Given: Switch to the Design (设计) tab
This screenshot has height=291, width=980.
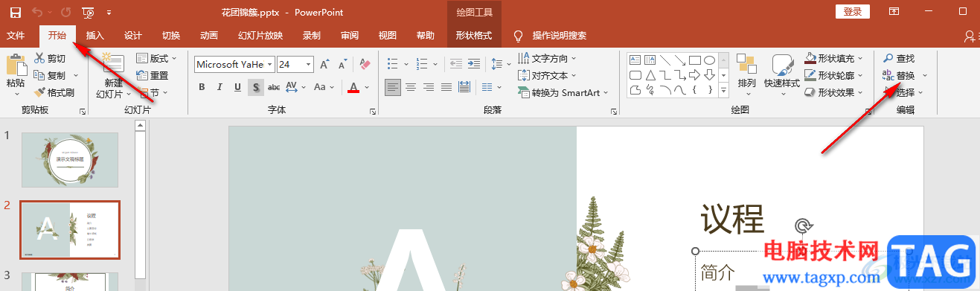Looking at the screenshot, I should (x=133, y=35).
